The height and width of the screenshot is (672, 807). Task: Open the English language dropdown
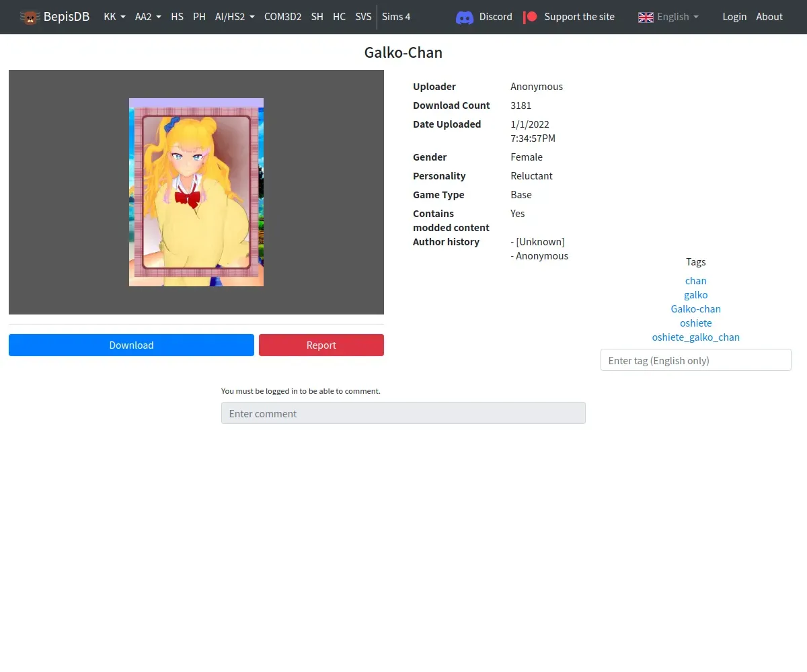point(668,17)
